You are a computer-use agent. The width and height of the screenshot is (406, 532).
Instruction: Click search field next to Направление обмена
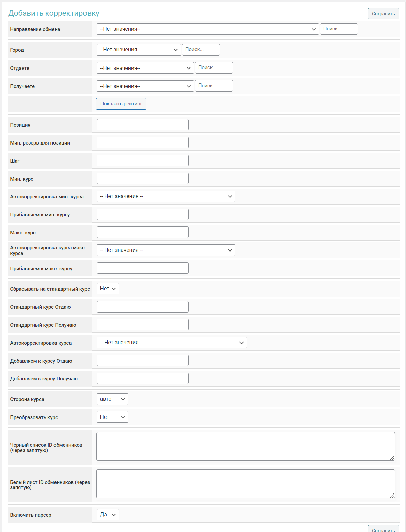[x=339, y=29]
